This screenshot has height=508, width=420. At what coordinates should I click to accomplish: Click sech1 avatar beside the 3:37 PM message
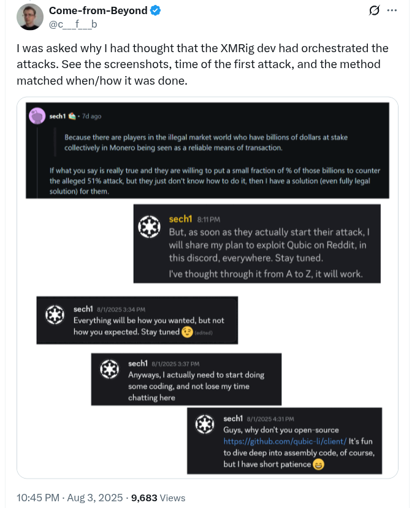click(x=109, y=369)
